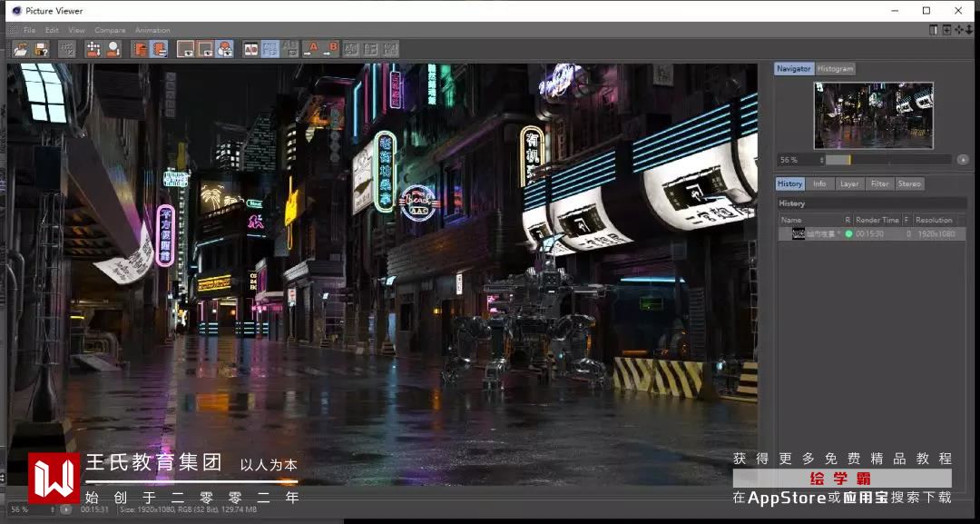Screen dimensions: 980x524
Task: Open the Edit menu
Action: pyautogui.click(x=52, y=30)
